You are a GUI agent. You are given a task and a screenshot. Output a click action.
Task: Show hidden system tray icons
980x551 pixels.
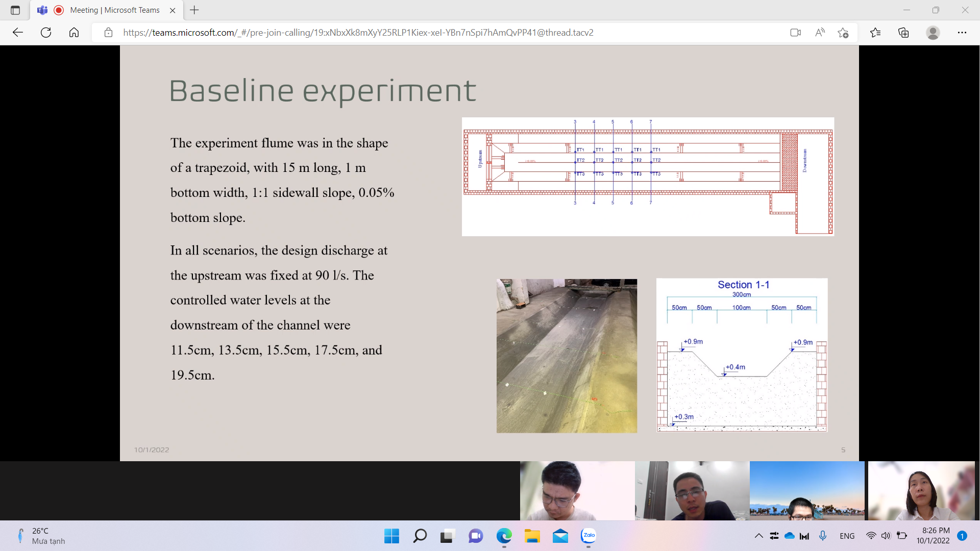click(758, 536)
